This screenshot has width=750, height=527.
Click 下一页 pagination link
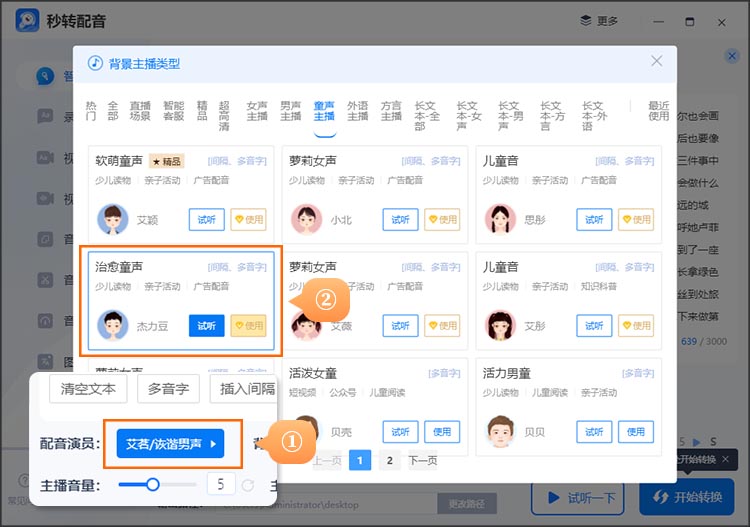(x=423, y=461)
